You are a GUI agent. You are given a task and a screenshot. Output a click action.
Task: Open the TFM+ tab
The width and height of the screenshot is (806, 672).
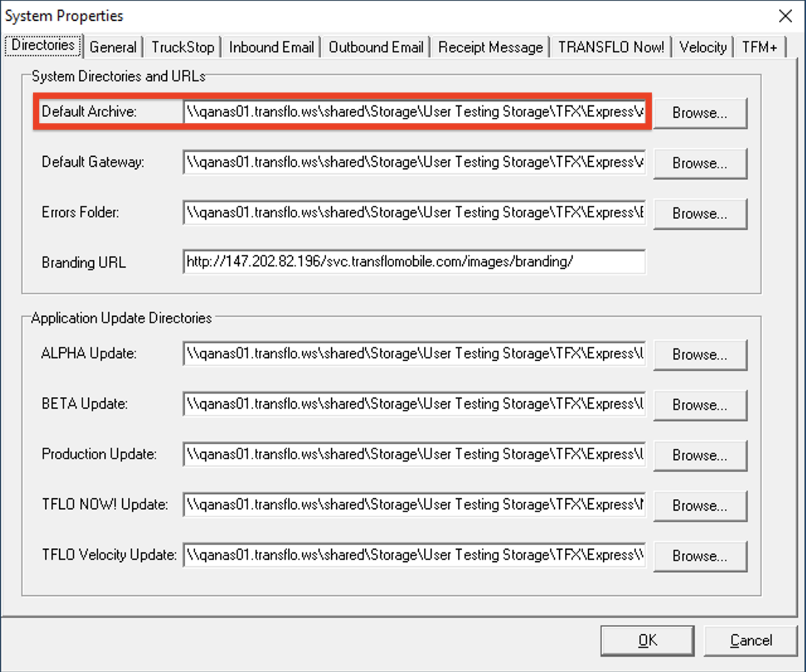point(760,47)
